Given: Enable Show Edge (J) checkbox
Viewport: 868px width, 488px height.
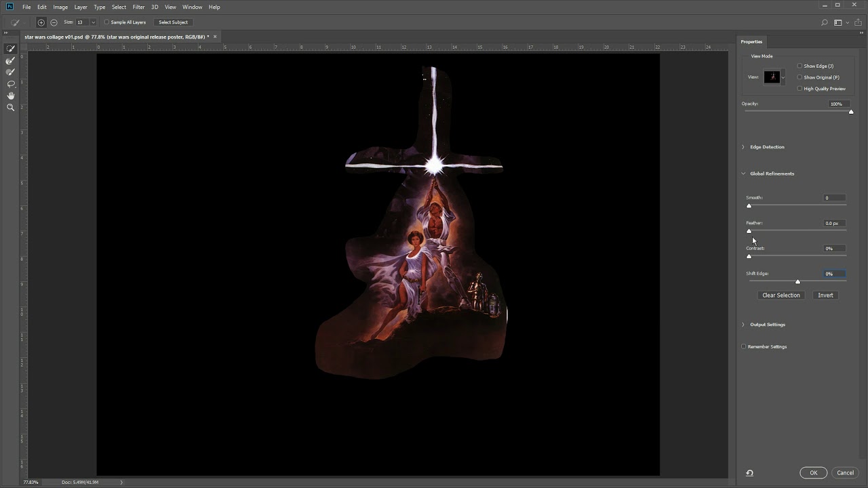Looking at the screenshot, I should tap(800, 66).
